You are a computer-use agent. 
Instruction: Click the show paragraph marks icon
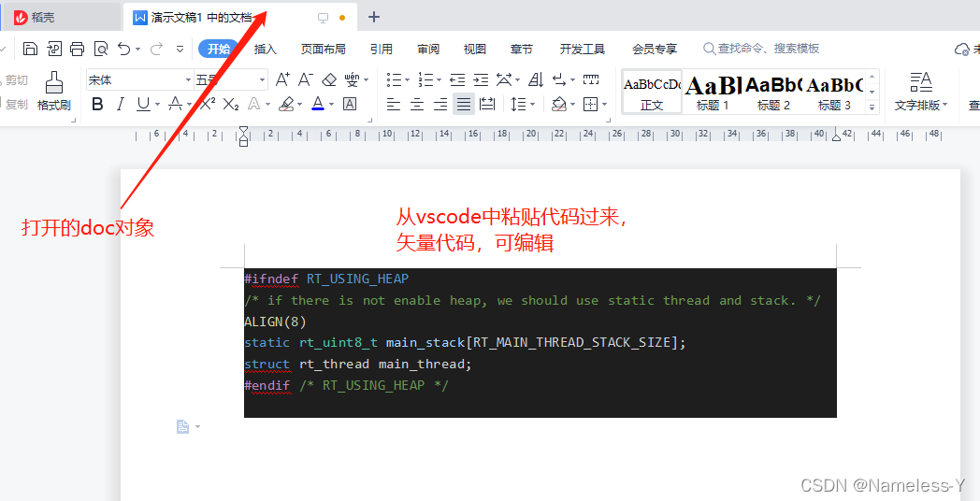(559, 79)
